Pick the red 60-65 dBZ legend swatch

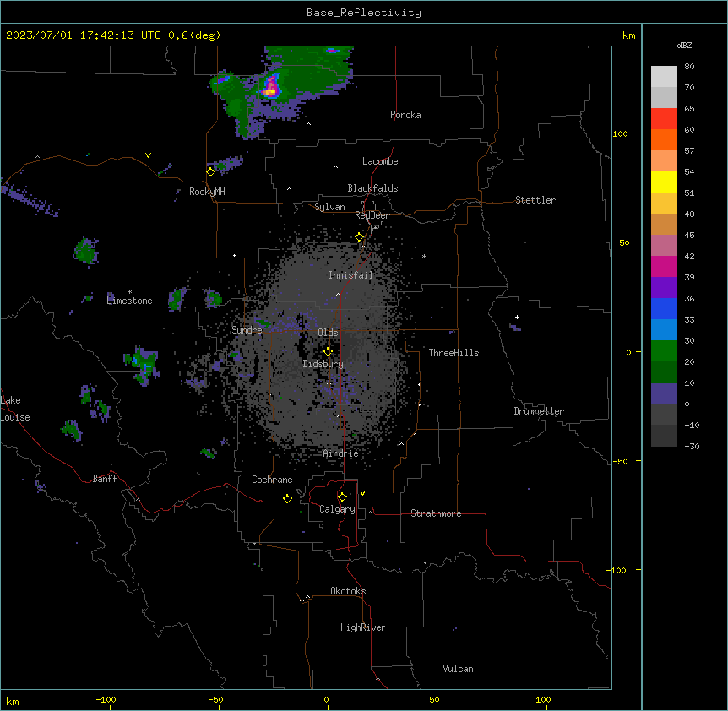664,119
